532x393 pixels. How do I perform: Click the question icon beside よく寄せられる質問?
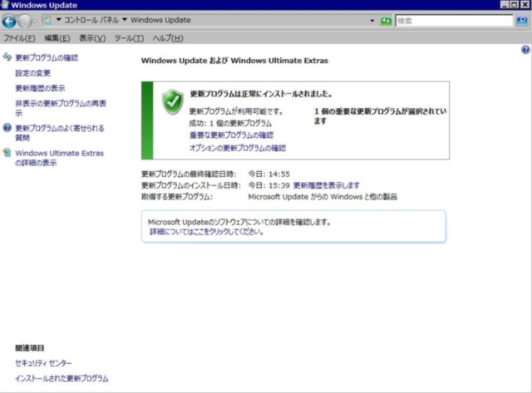tap(7, 128)
